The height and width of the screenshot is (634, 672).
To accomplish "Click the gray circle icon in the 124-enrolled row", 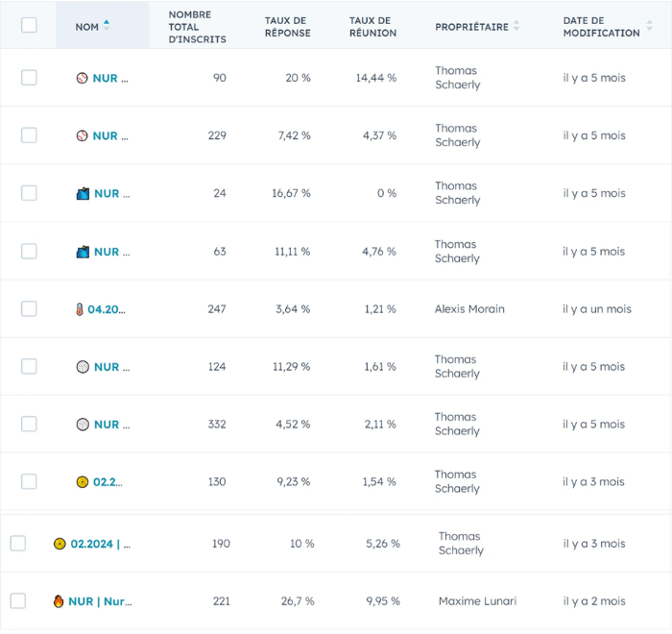I will [x=82, y=367].
